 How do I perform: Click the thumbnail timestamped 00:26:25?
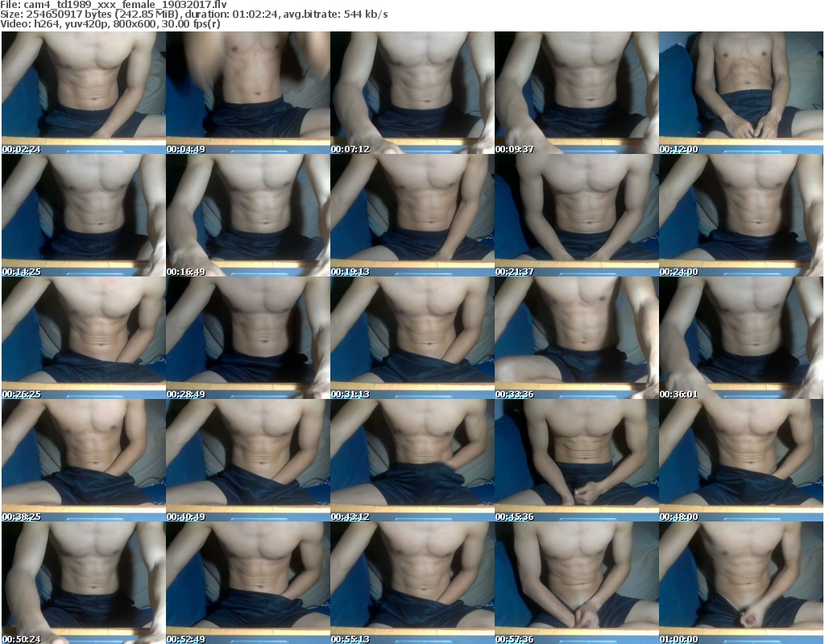point(84,338)
